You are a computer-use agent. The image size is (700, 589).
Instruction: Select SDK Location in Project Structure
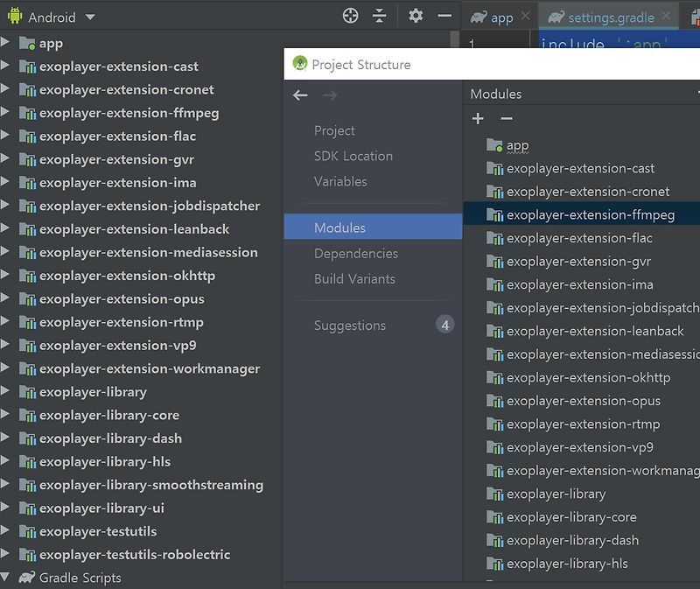353,156
